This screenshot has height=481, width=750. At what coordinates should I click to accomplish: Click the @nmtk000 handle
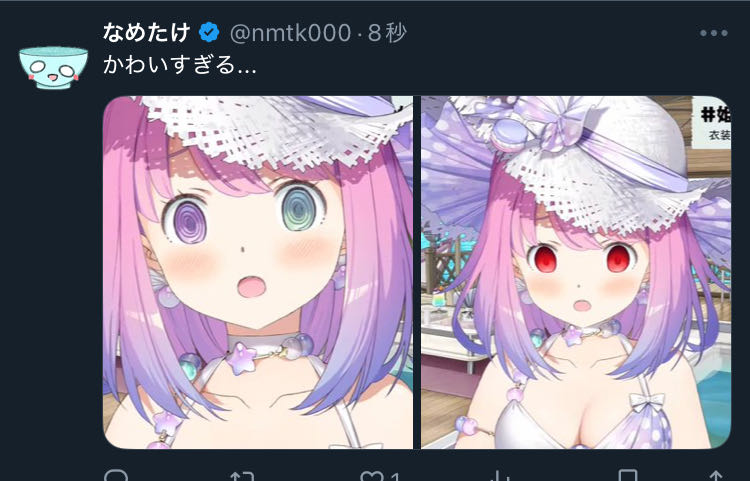click(x=290, y=33)
